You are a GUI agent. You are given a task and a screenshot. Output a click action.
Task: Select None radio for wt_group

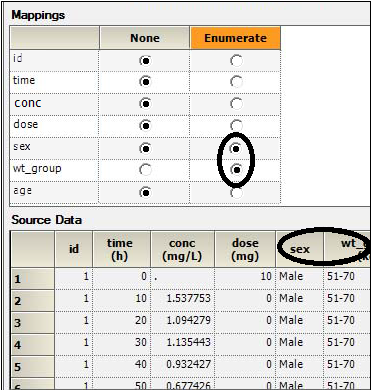click(x=145, y=170)
